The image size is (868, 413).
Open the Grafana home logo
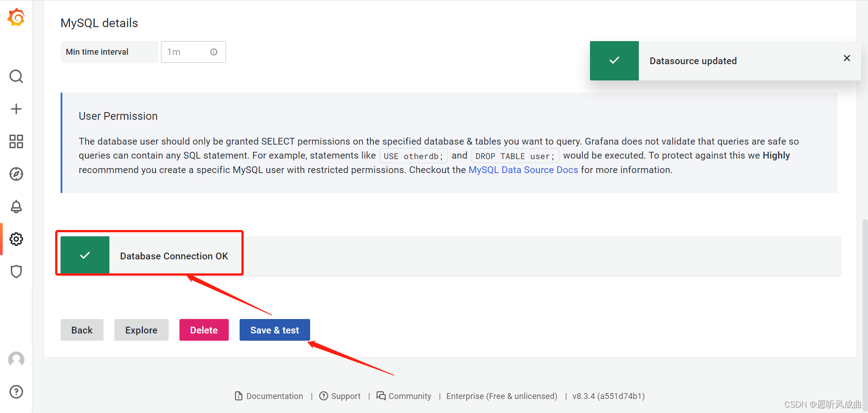coord(16,18)
